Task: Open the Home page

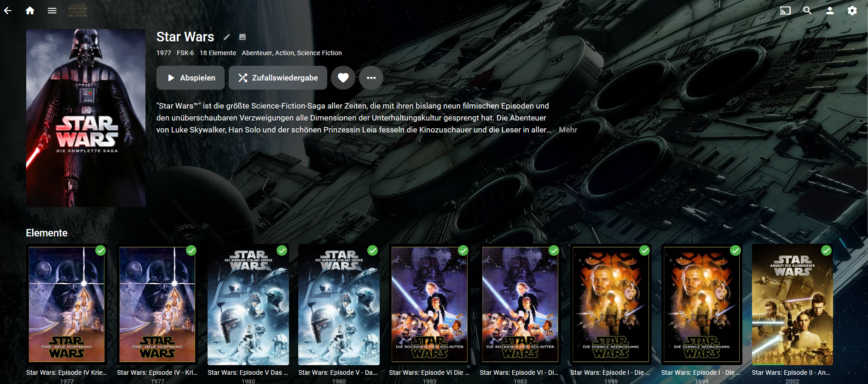Action: 30,11
